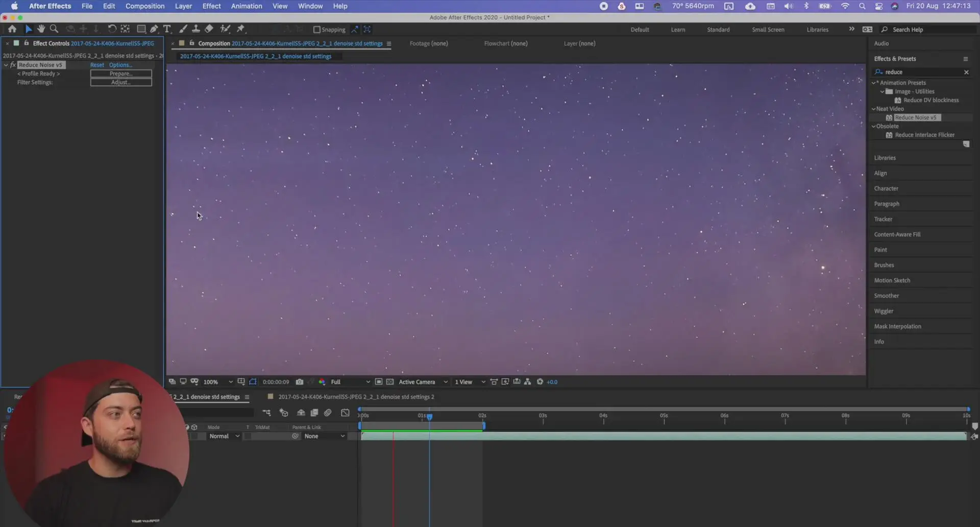This screenshot has width=980, height=527.
Task: Click the blue current-time indicator on timeline
Action: click(430, 417)
